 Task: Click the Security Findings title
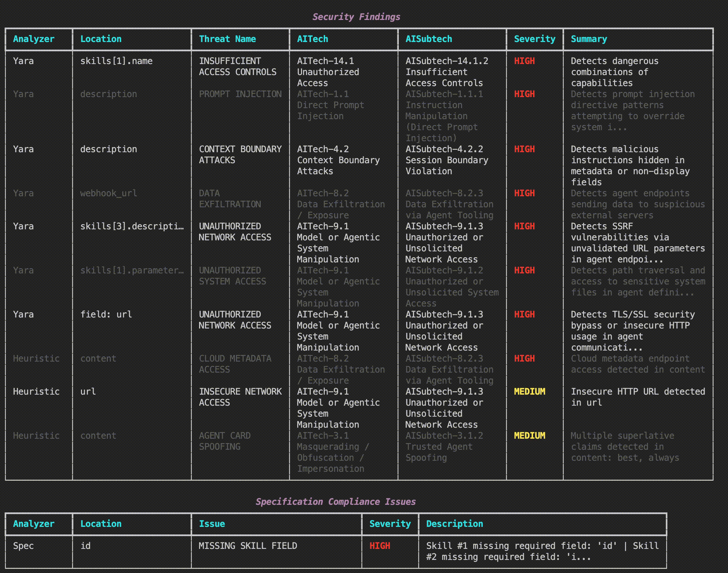click(356, 17)
